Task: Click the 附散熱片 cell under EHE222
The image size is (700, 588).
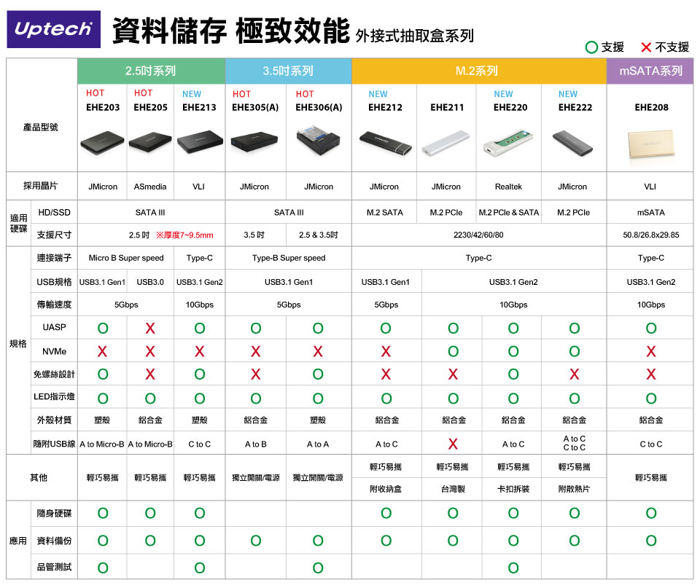Action: click(x=574, y=489)
